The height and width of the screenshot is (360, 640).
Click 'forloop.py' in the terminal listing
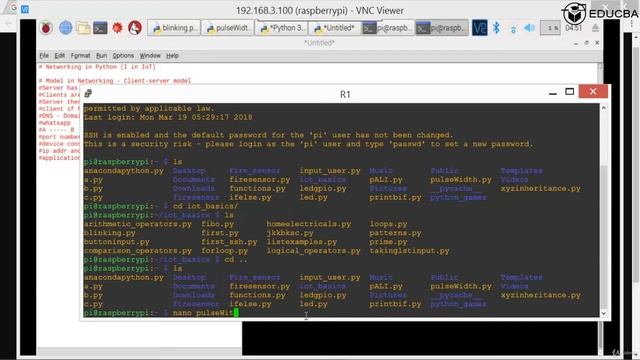pyautogui.click(x=224, y=251)
